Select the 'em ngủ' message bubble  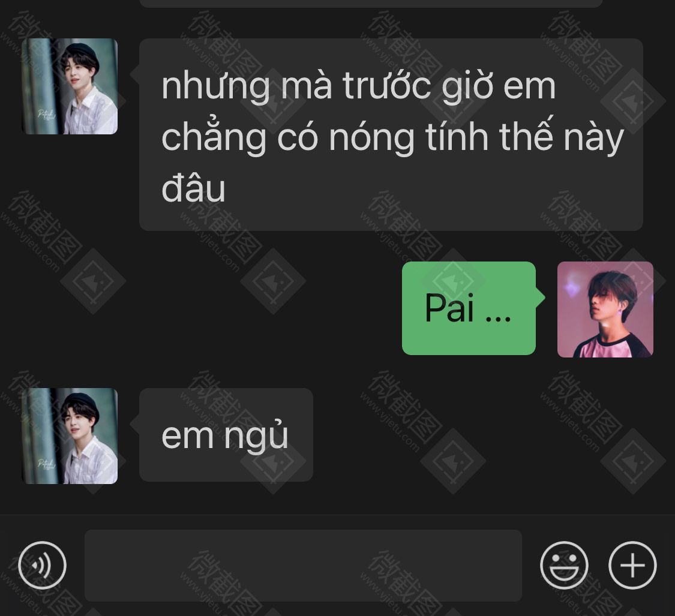226,435
